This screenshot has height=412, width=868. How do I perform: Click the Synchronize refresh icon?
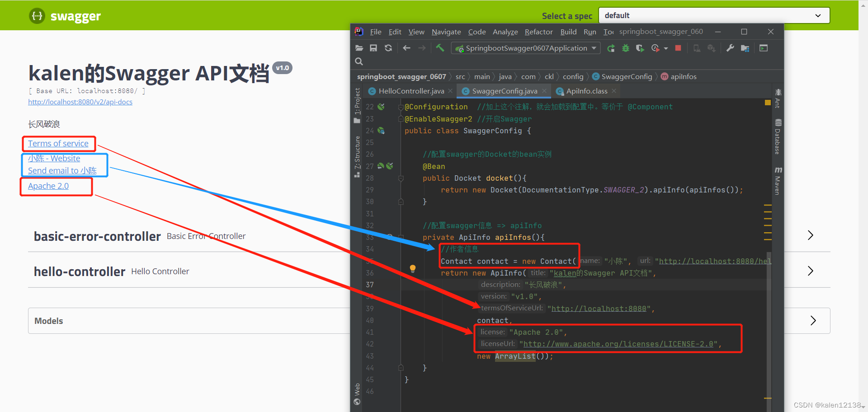point(388,48)
